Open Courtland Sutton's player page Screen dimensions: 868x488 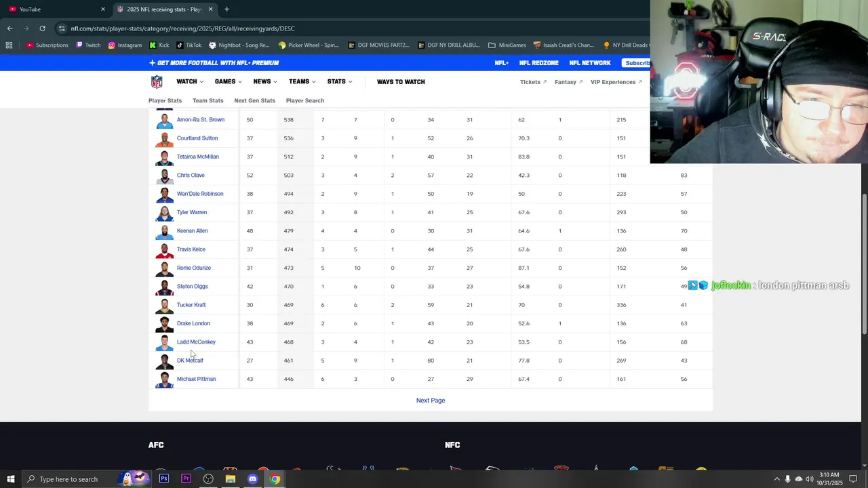pos(197,138)
